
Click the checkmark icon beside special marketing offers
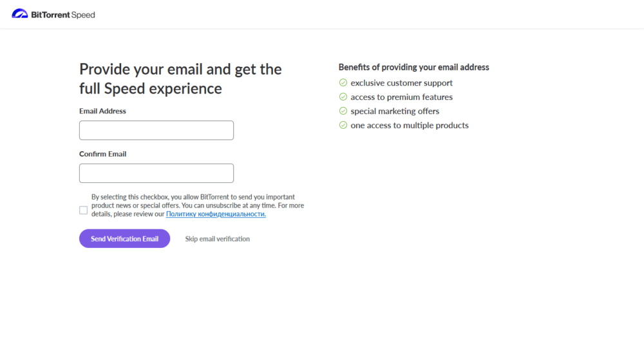[343, 111]
